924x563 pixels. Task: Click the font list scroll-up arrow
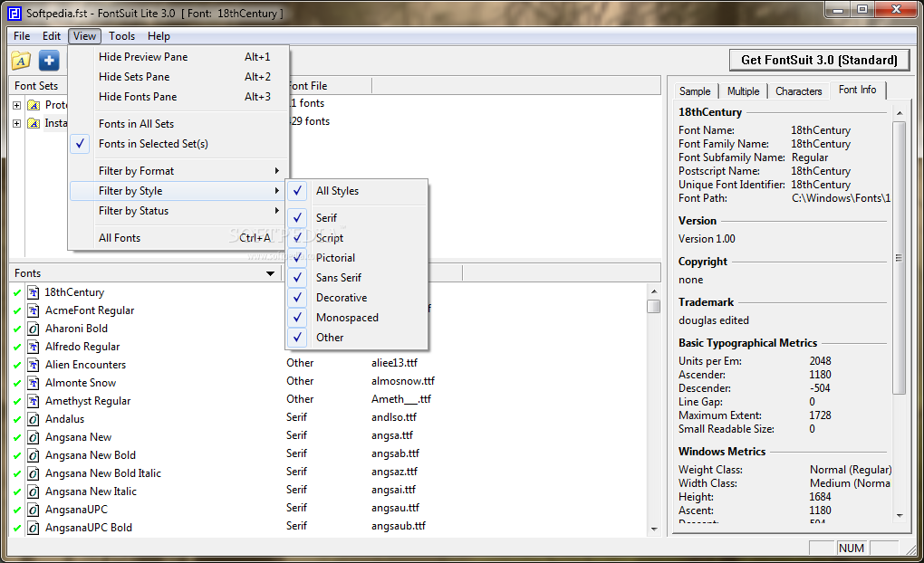click(x=653, y=291)
